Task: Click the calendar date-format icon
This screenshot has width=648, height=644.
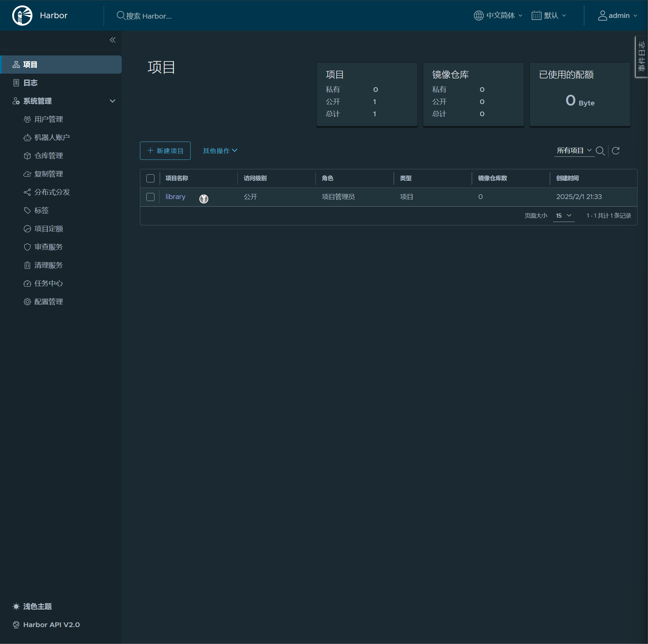Action: [x=536, y=16]
